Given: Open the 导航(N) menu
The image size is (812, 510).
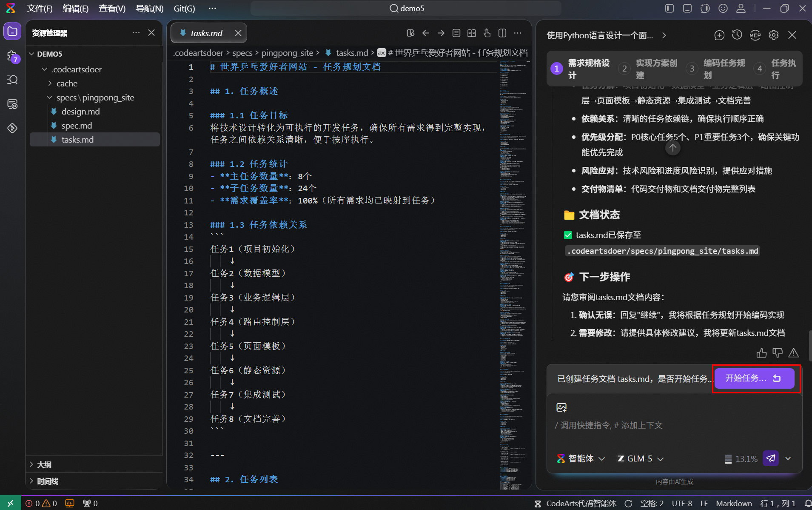Looking at the screenshot, I should [x=149, y=9].
